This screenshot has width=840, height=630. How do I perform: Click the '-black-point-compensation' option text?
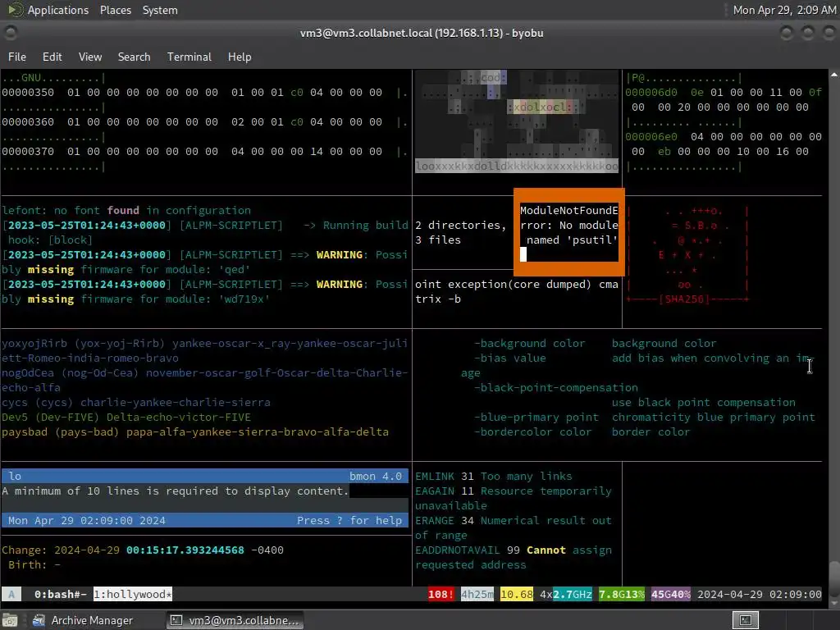[x=556, y=388]
